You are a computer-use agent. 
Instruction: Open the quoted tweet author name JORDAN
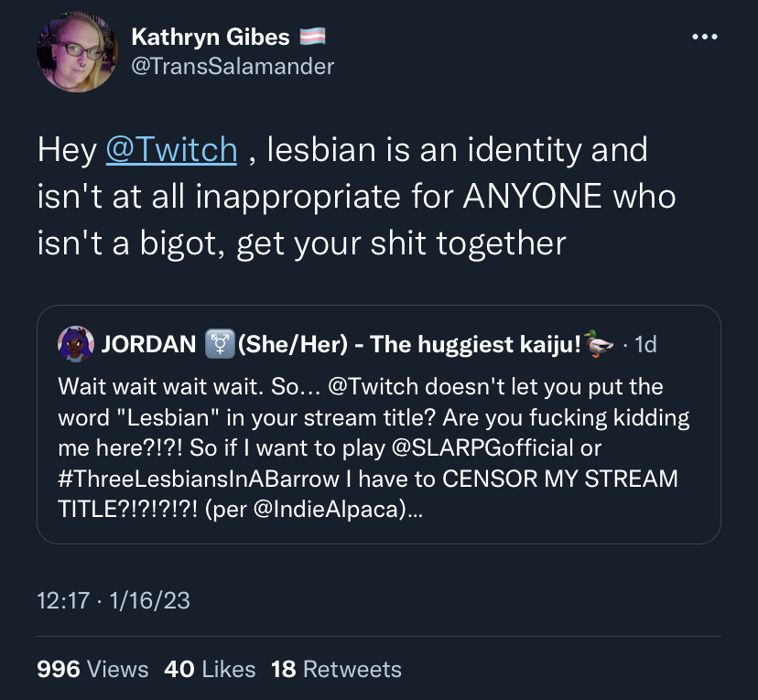click(x=148, y=344)
